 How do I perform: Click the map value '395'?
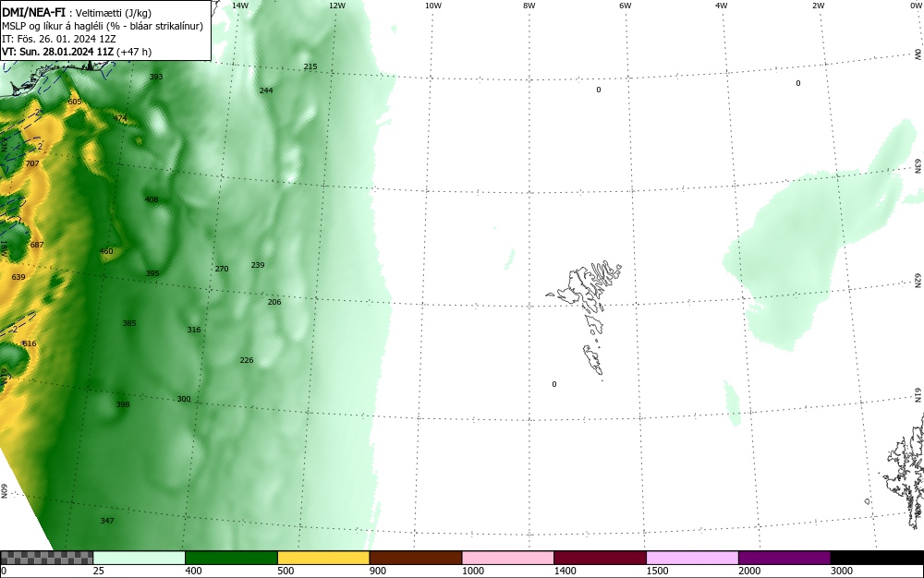(x=152, y=273)
